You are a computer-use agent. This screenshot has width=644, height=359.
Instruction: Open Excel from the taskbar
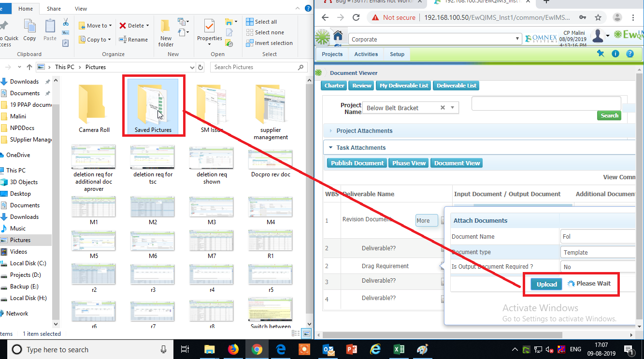pos(399,349)
